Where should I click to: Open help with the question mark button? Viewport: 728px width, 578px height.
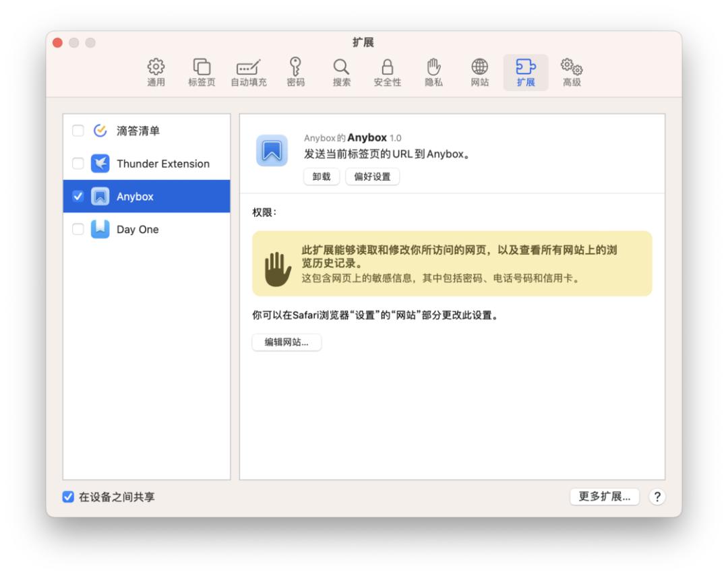click(657, 496)
